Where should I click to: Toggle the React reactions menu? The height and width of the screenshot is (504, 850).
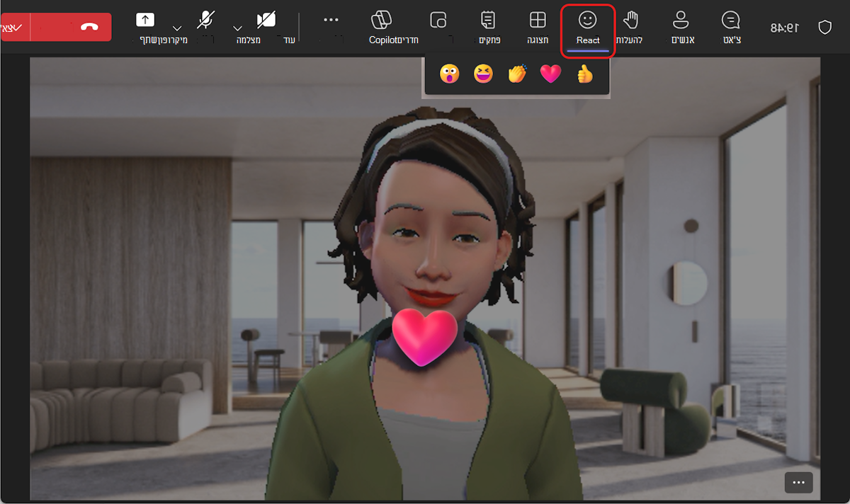coord(588,27)
